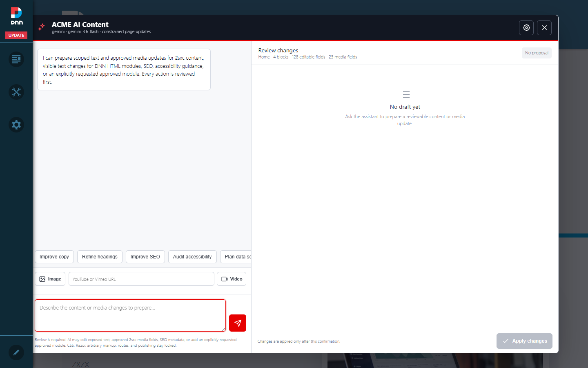Image resolution: width=588 pixels, height=368 pixels.
Task: Open AI Content settings gear button
Action: [x=526, y=28]
